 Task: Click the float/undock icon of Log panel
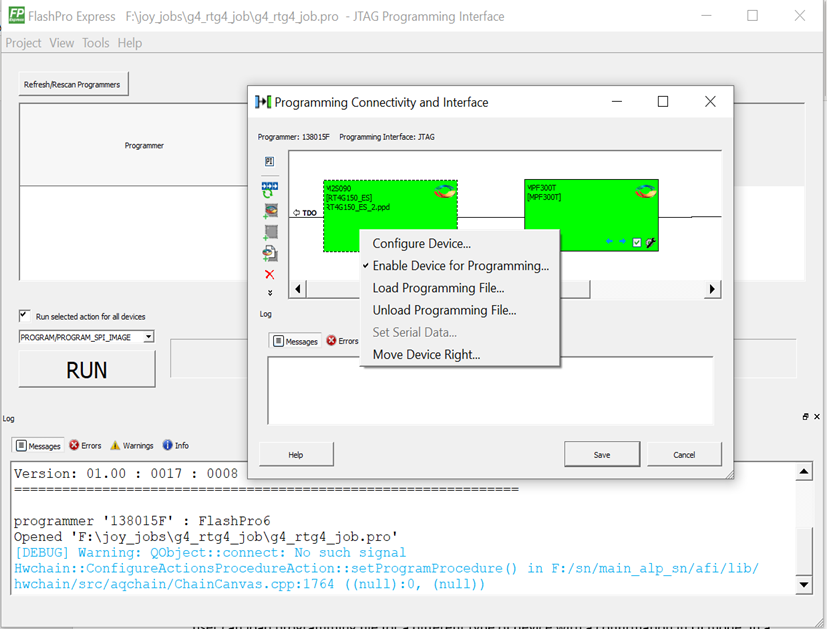click(x=805, y=417)
